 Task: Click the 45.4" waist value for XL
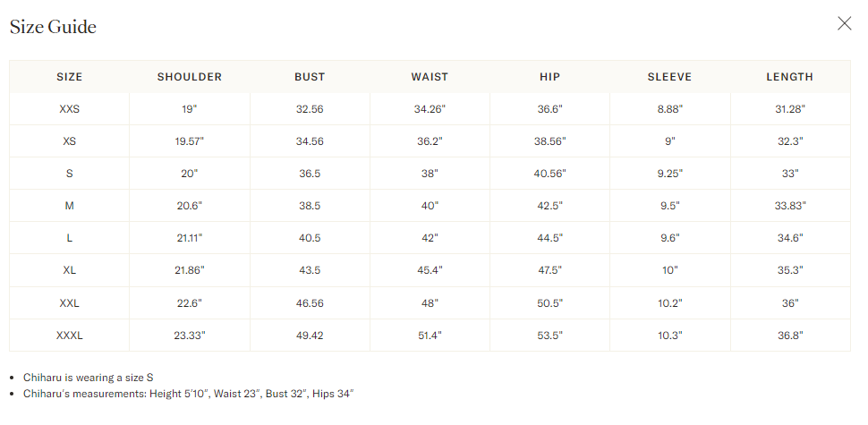pos(430,270)
